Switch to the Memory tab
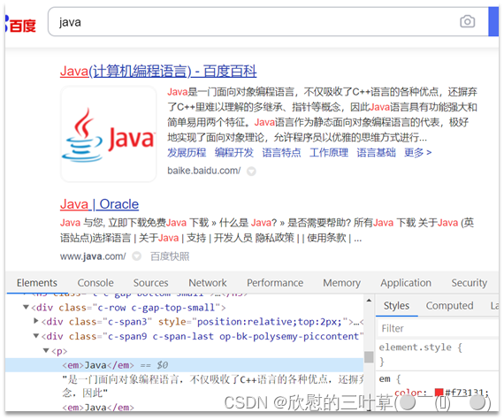504x420 pixels. 341,283
